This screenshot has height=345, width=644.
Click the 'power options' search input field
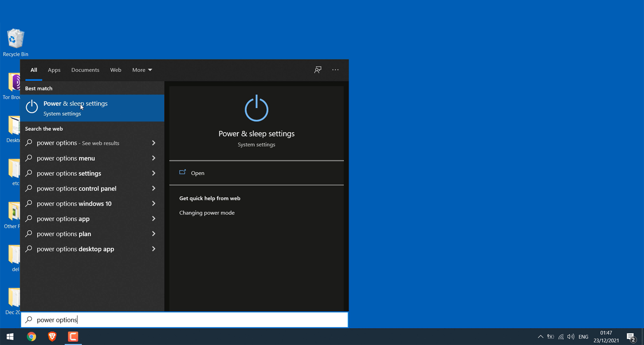pyautogui.click(x=184, y=320)
